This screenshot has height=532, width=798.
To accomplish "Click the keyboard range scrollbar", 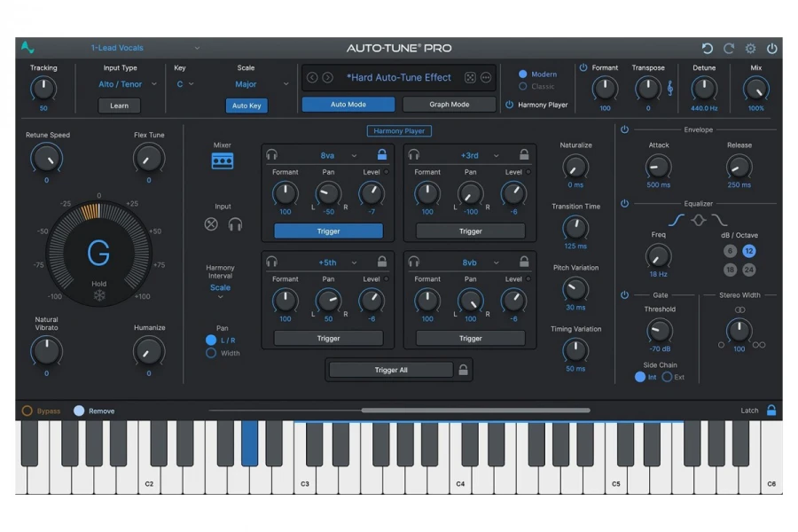I will point(475,411).
